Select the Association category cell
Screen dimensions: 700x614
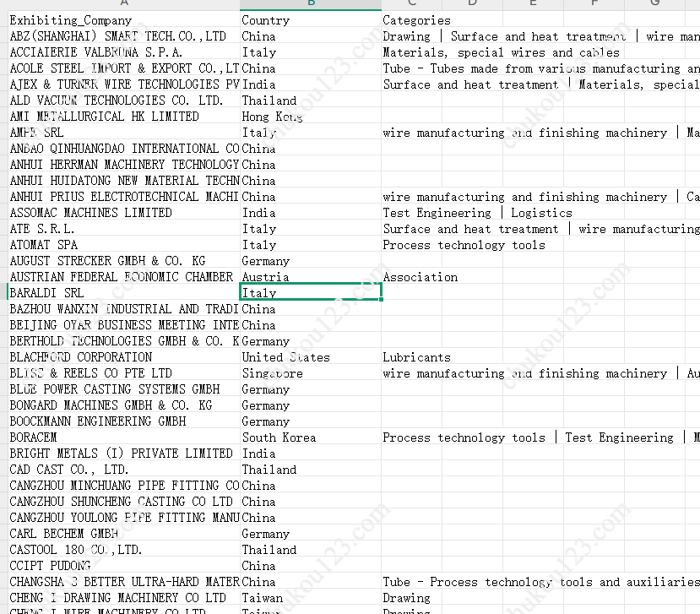pos(411,277)
